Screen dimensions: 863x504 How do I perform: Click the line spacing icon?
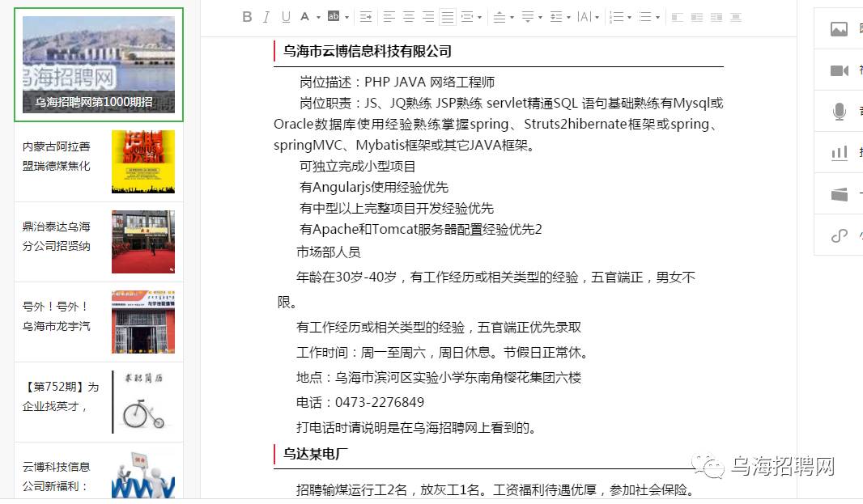pos(556,17)
